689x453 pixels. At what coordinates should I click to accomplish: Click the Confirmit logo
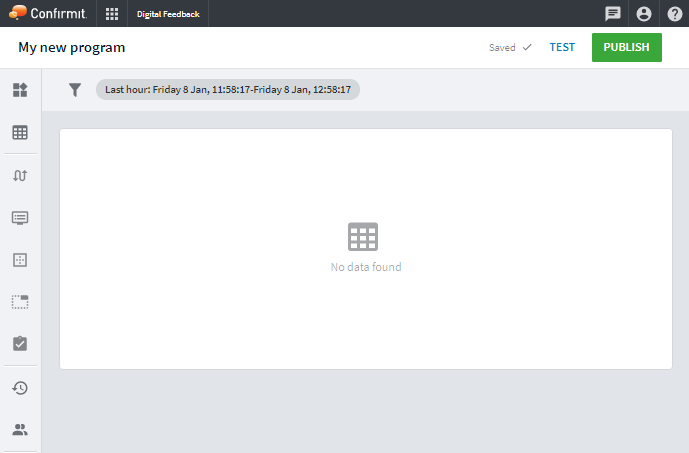point(48,13)
